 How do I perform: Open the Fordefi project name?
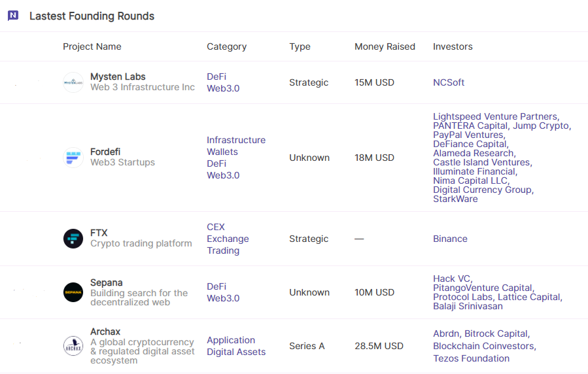[105, 152]
